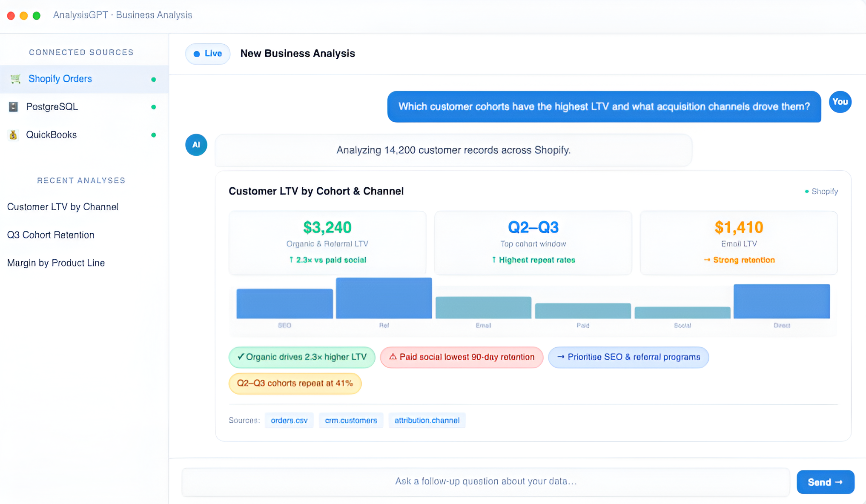Click the You avatar badge
This screenshot has width=866, height=504.
(840, 102)
